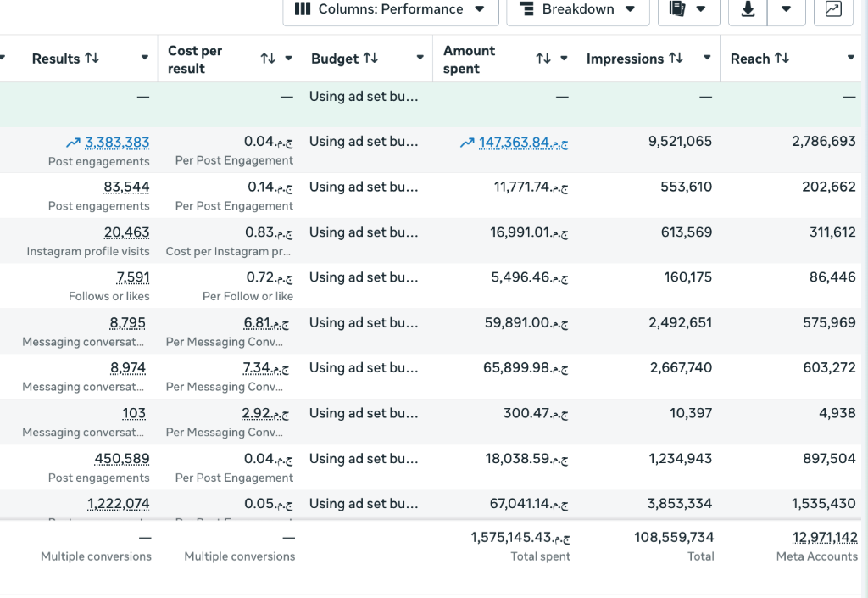Screen dimensions: 868x598
Task: Open the Reach column options arrow
Action: [851, 58]
